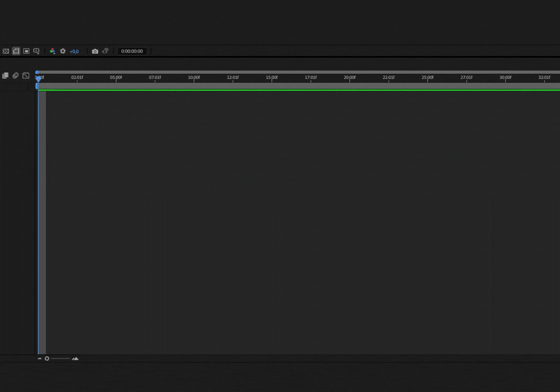Click the 0:00:00:00 timecode display
Viewport: 560px width, 392px height.
[x=132, y=52]
